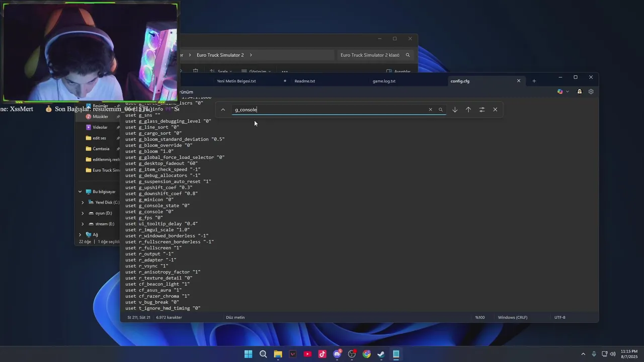Open the Notepad account profile icon
644x362 pixels.
coord(580,92)
